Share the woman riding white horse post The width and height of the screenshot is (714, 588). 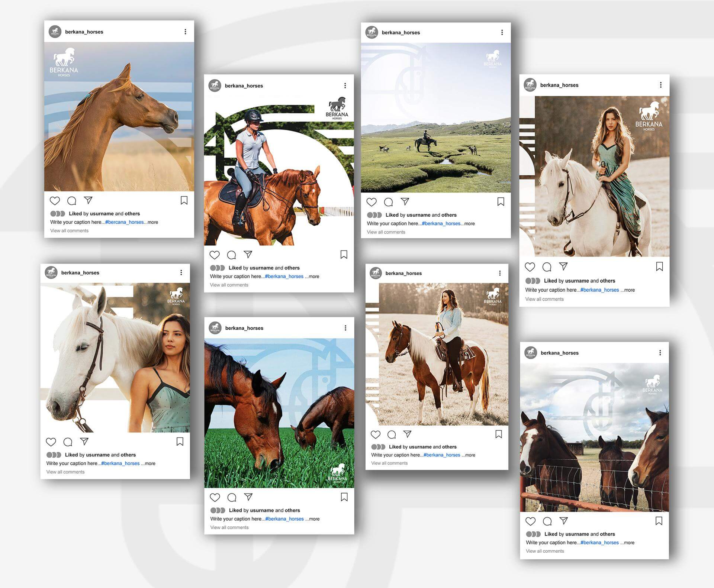(x=563, y=266)
